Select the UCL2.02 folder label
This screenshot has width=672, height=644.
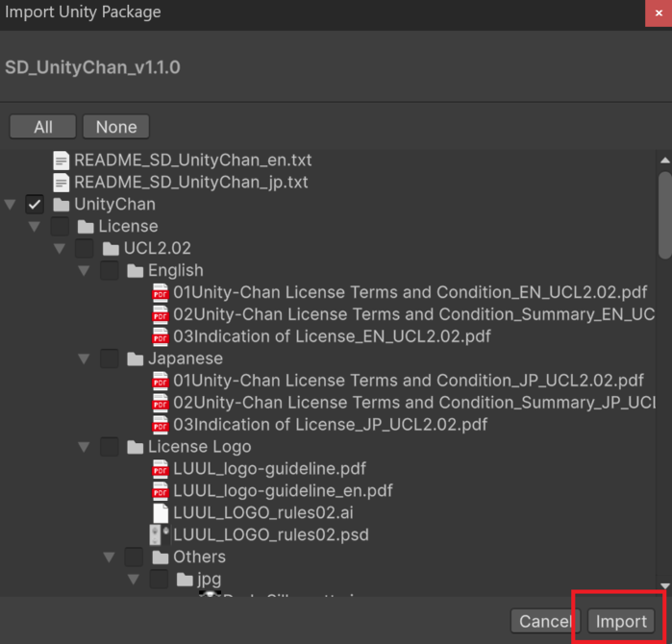[x=158, y=249]
